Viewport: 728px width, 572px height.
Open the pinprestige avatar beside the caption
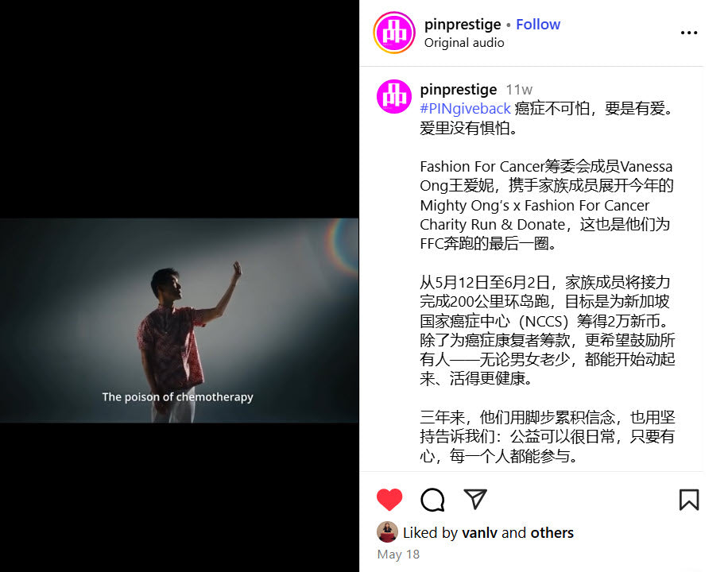click(x=394, y=97)
